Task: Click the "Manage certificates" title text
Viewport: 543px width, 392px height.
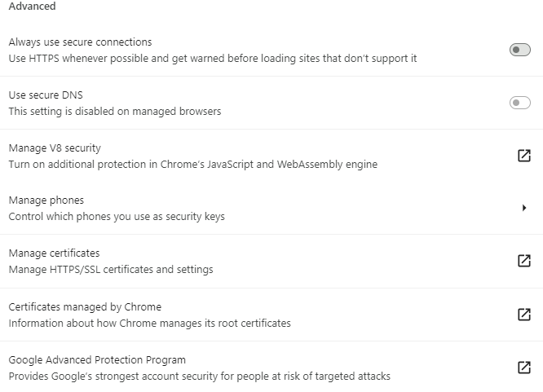Action: pyautogui.click(x=54, y=253)
